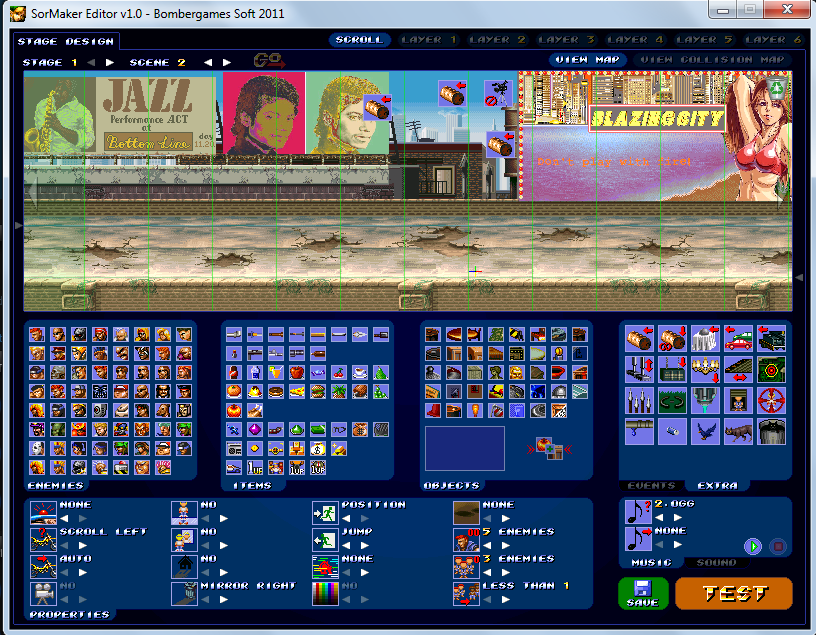Select the purple gem item
Image resolution: width=816 pixels, height=635 pixels.
click(x=255, y=429)
